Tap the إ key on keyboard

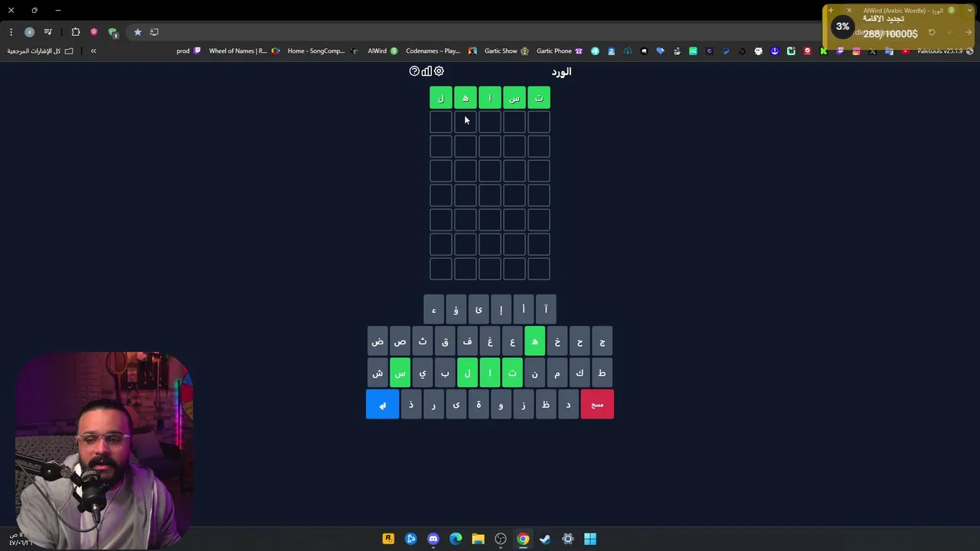point(501,309)
